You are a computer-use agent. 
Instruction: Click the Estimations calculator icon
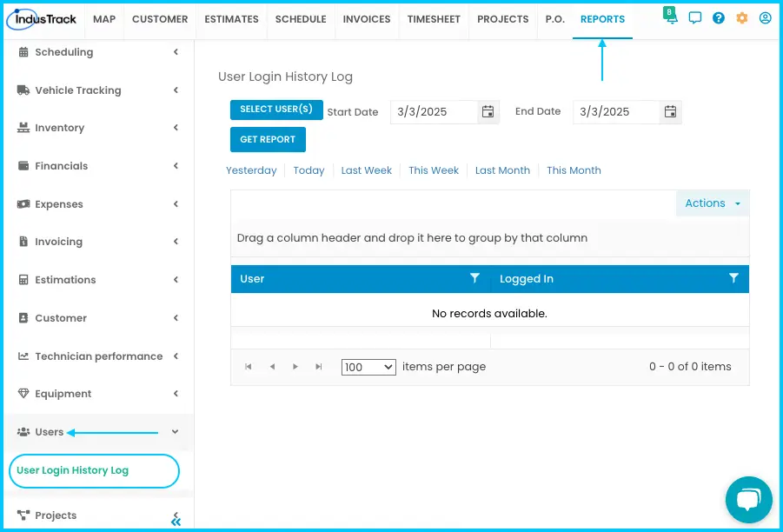tap(23, 280)
